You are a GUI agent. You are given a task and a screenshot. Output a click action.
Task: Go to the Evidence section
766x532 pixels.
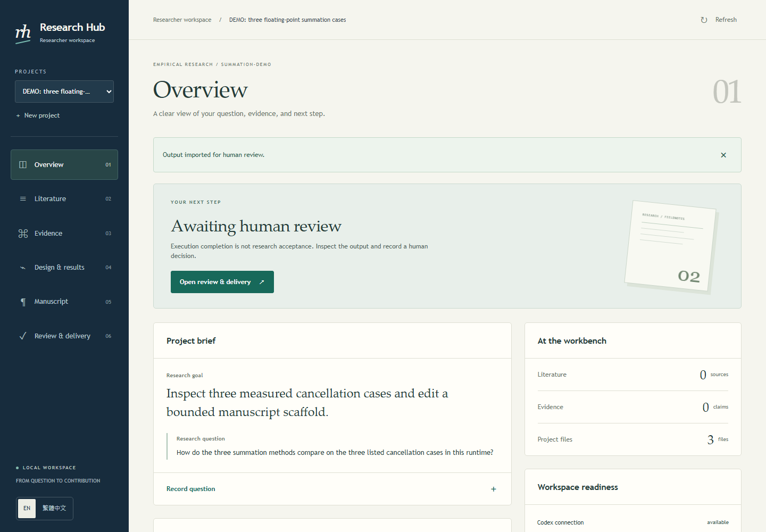click(64, 234)
